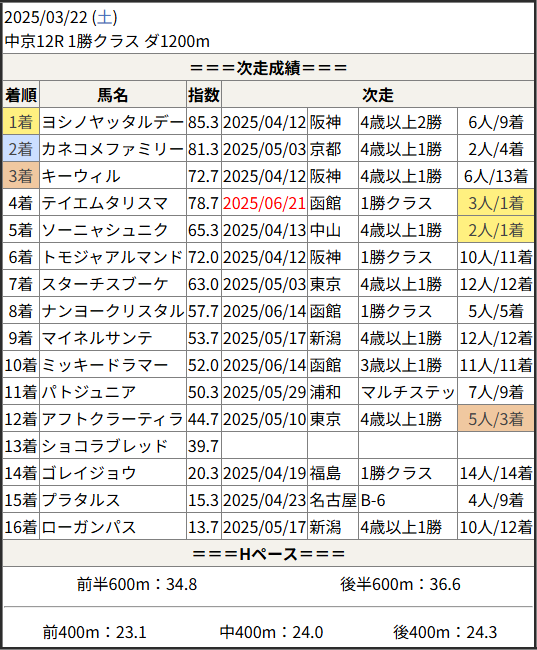Select highlighted 3人/1着 result cell
537x650 pixels.
[x=496, y=203]
